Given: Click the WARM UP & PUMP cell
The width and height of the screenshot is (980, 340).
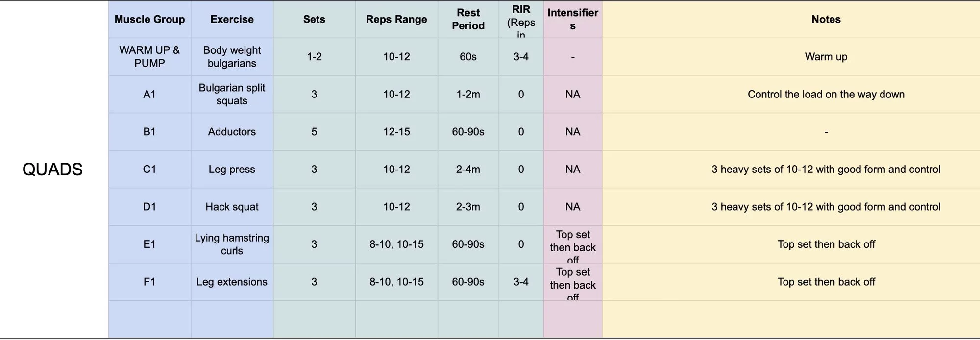Looking at the screenshot, I should tap(149, 57).
